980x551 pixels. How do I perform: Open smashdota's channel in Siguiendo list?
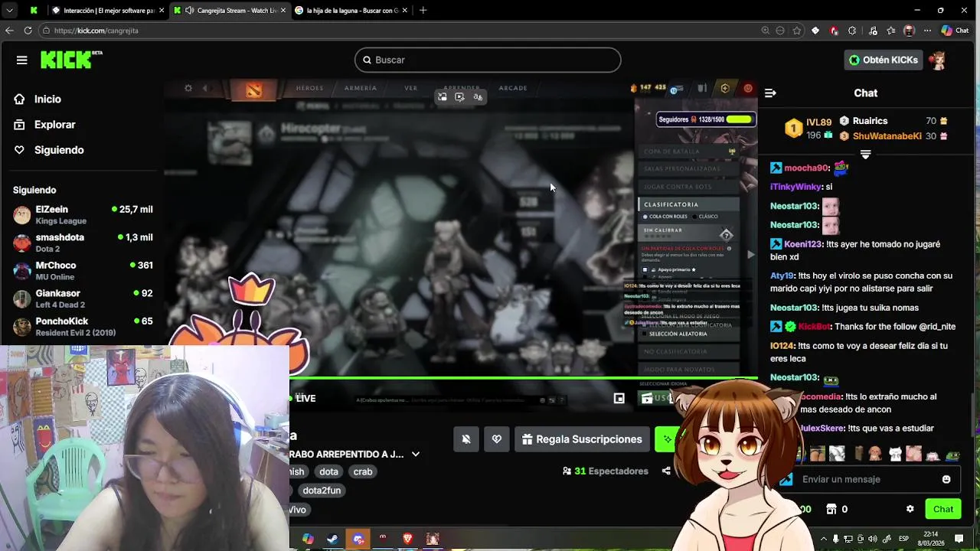(83, 243)
